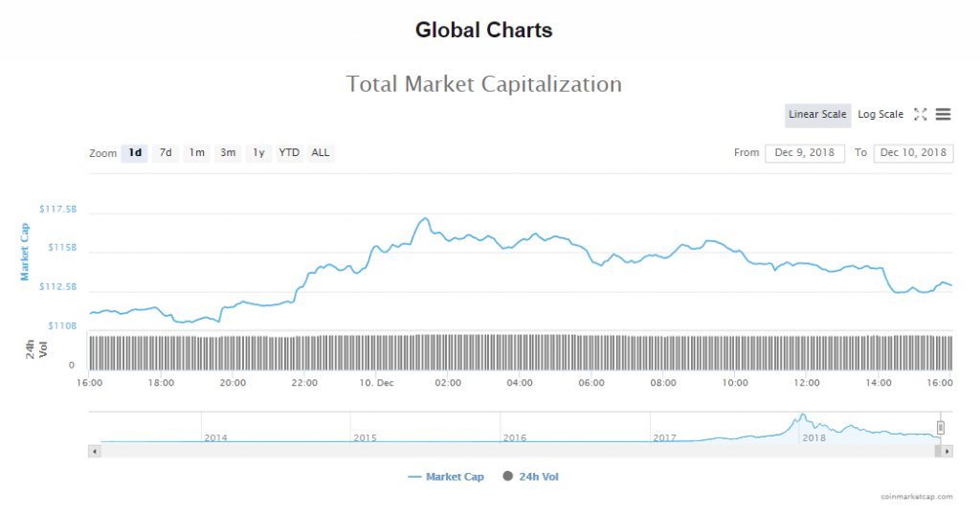
Task: Toggle the 24h Vol legend series
Action: coord(530,477)
